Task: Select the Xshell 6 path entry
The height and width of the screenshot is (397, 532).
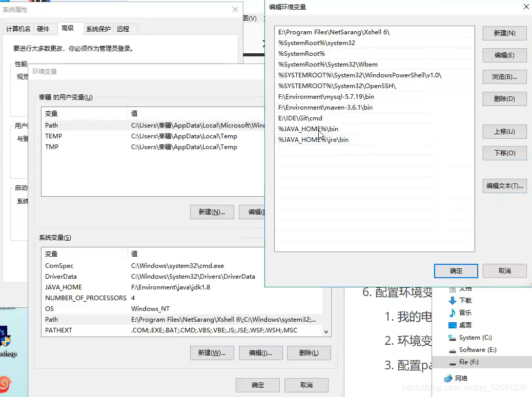Action: pyautogui.click(x=374, y=32)
